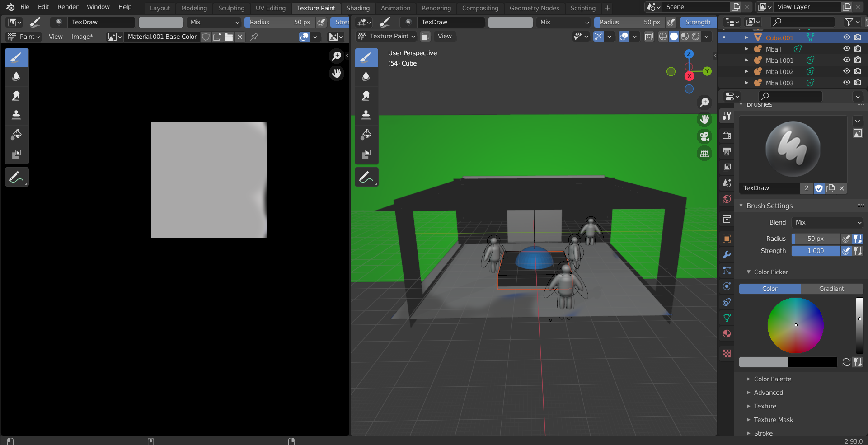Screen dimensions: 868x445
Task: Switch perspective/orthographic grid icon in viewport
Action: tap(704, 154)
